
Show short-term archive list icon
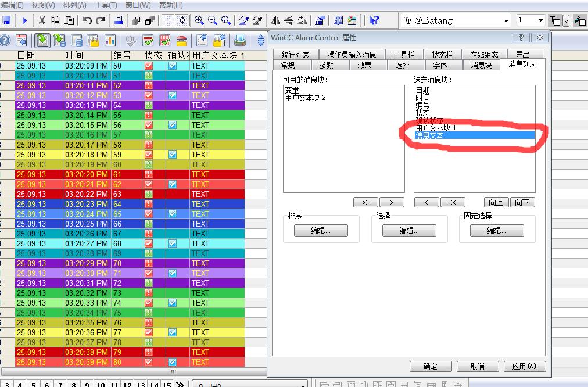coord(60,40)
